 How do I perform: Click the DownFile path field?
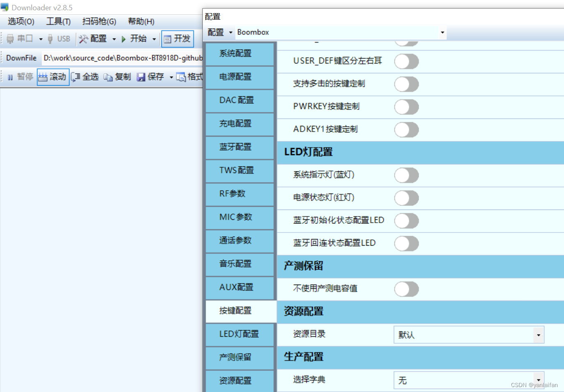(x=123, y=58)
